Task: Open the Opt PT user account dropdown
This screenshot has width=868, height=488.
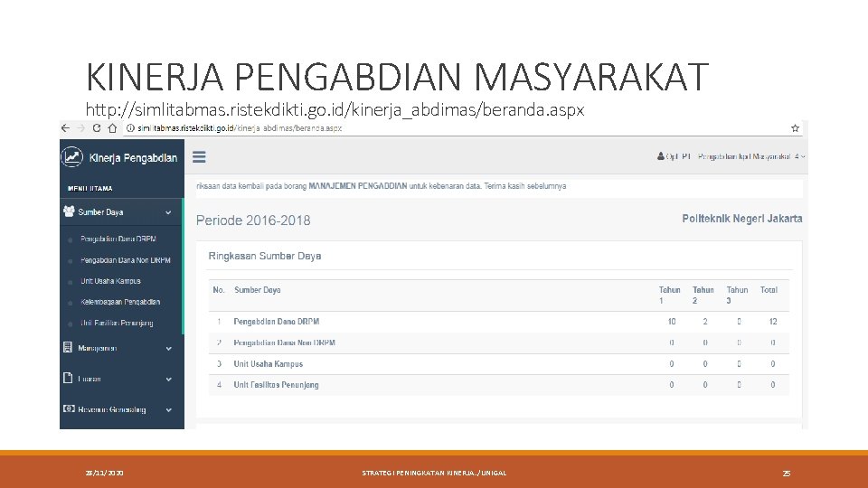Action: tap(731, 156)
